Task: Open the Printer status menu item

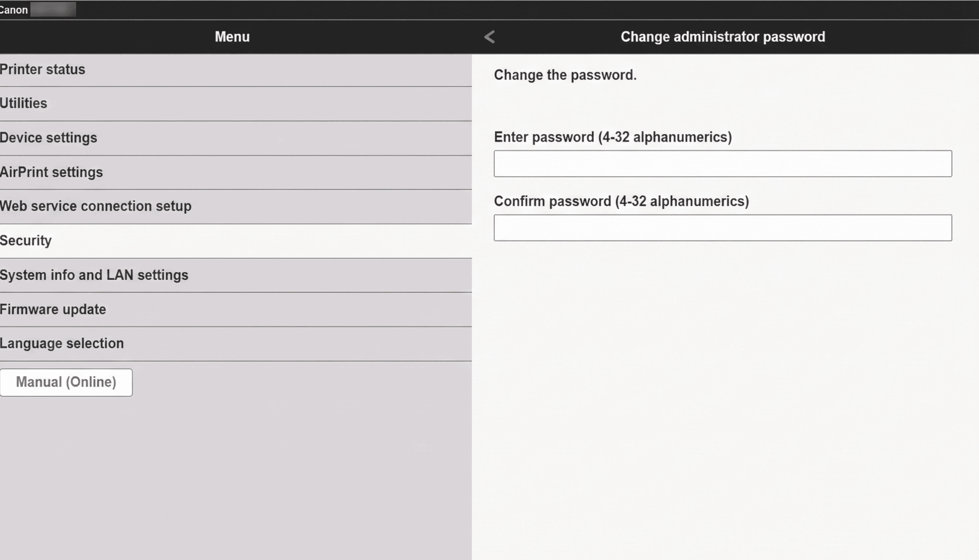Action: (42, 69)
